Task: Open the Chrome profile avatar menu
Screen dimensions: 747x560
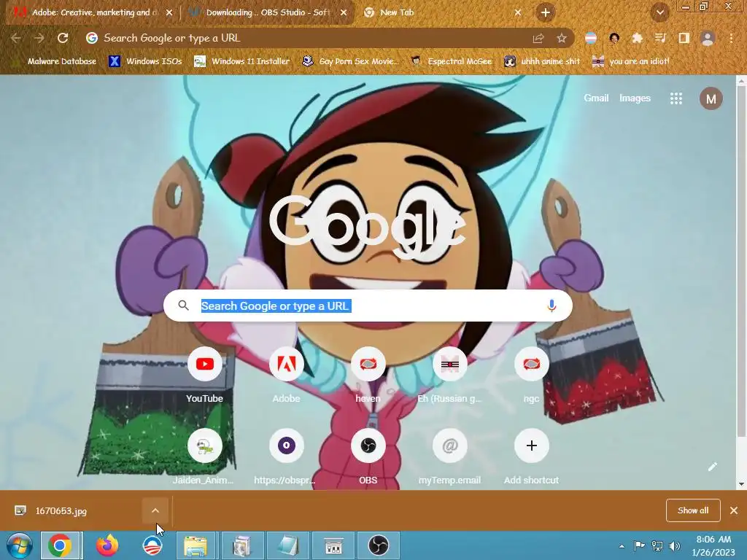Action: pos(708,38)
